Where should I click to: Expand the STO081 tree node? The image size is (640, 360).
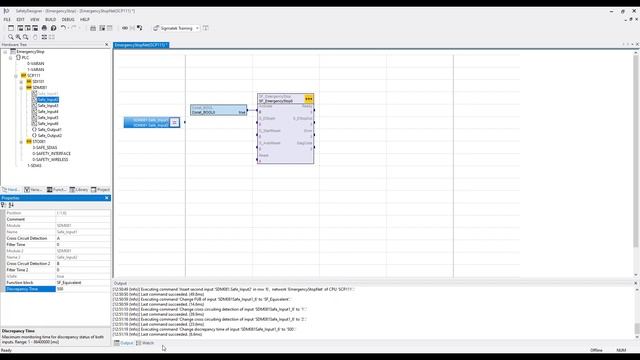pos(21,142)
